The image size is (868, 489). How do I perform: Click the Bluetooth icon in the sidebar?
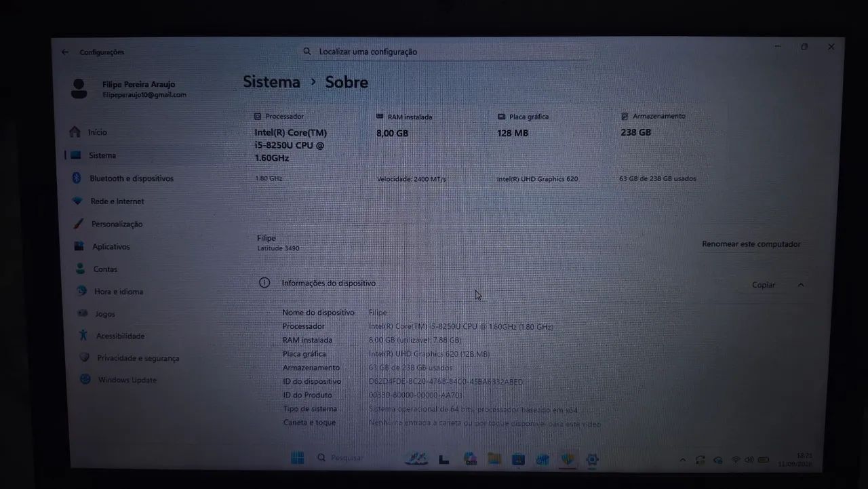[x=77, y=178]
